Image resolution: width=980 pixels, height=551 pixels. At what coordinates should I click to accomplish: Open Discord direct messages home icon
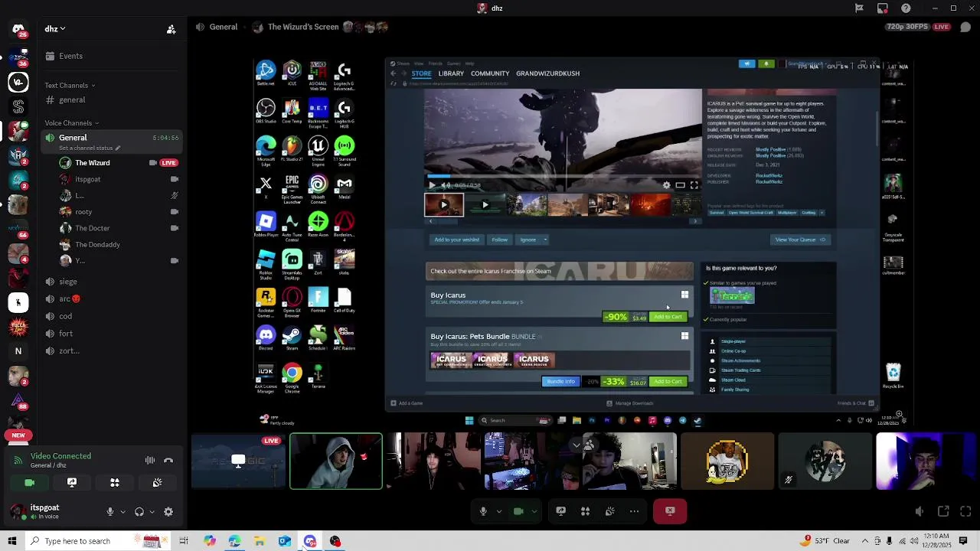pyautogui.click(x=18, y=29)
